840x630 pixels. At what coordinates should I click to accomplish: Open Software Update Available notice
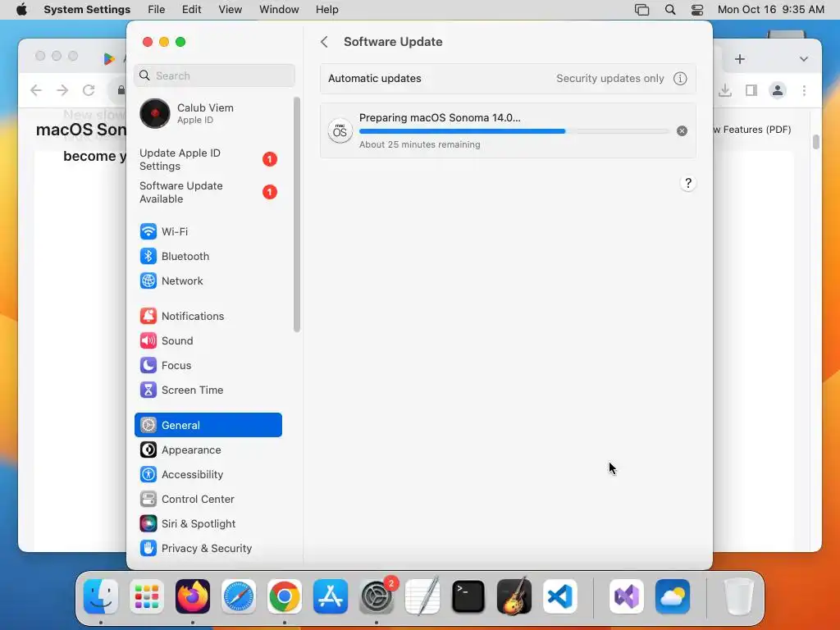coord(208,192)
